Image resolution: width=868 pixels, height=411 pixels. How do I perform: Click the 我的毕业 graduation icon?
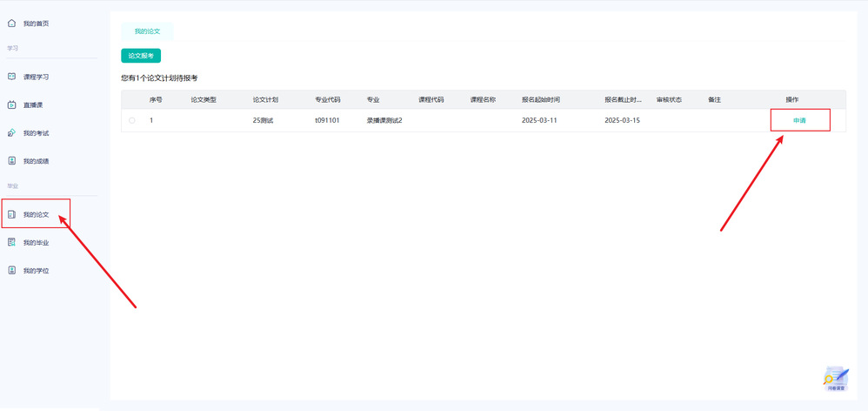[x=11, y=242]
